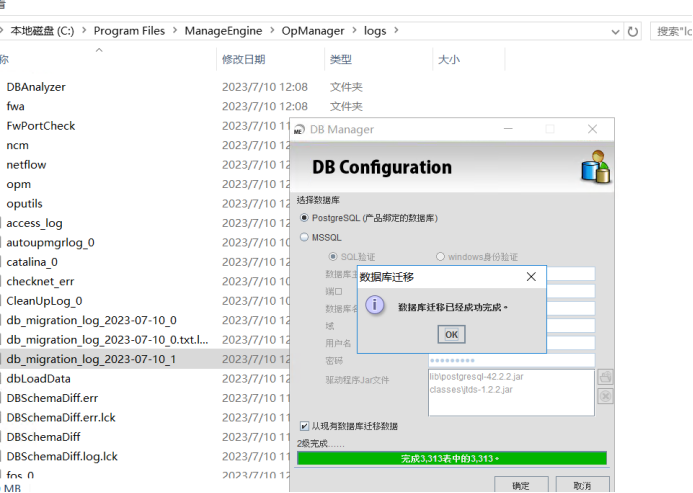Click the sort arrow above name column
The width and height of the screenshot is (693, 493).
[x=99, y=50]
